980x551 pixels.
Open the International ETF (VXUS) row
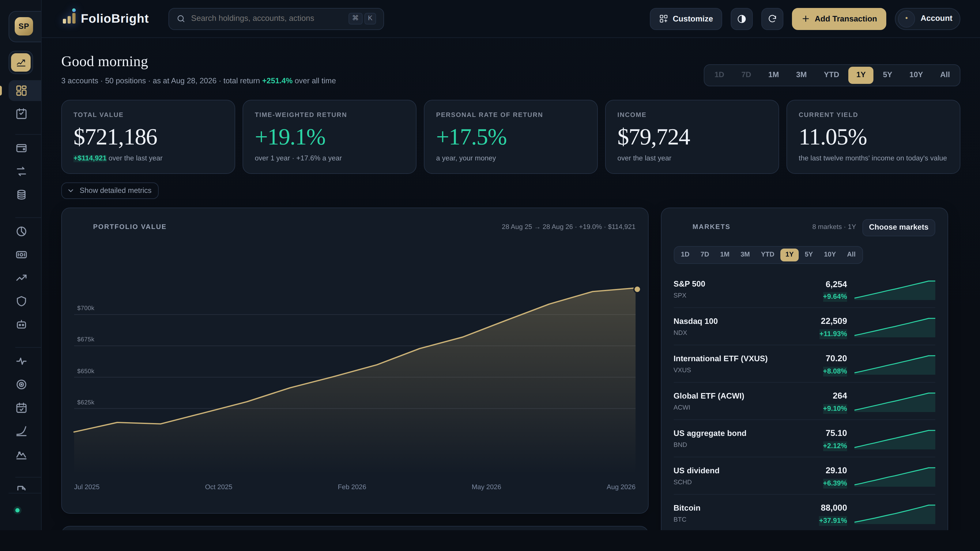(x=804, y=364)
